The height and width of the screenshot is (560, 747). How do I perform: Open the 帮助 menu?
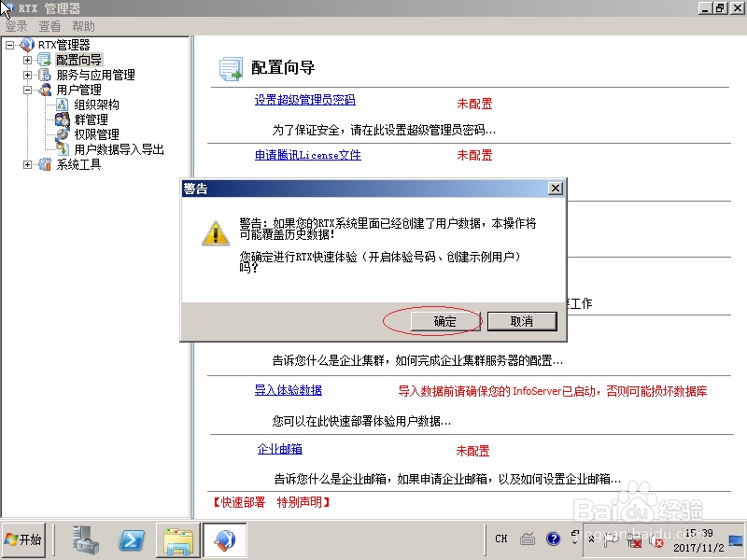tap(83, 26)
